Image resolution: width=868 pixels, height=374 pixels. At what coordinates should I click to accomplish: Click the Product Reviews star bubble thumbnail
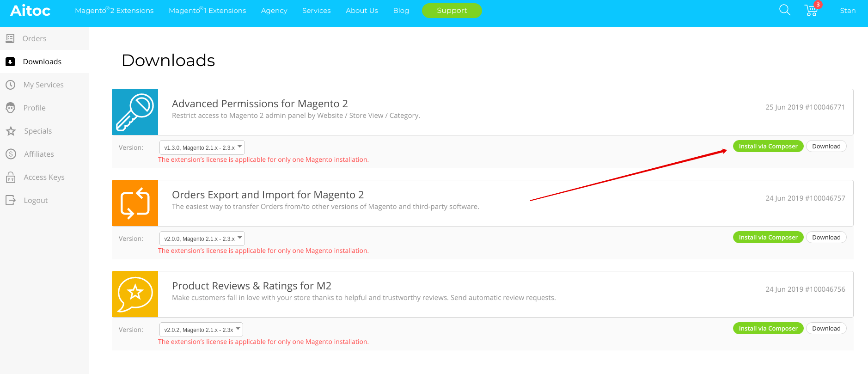pyautogui.click(x=135, y=294)
